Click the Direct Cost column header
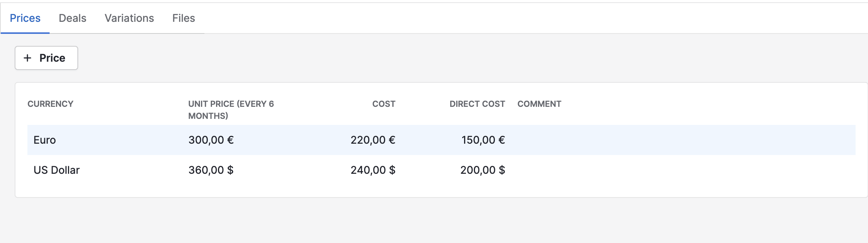Screen dimensions: 868x243 477,104
